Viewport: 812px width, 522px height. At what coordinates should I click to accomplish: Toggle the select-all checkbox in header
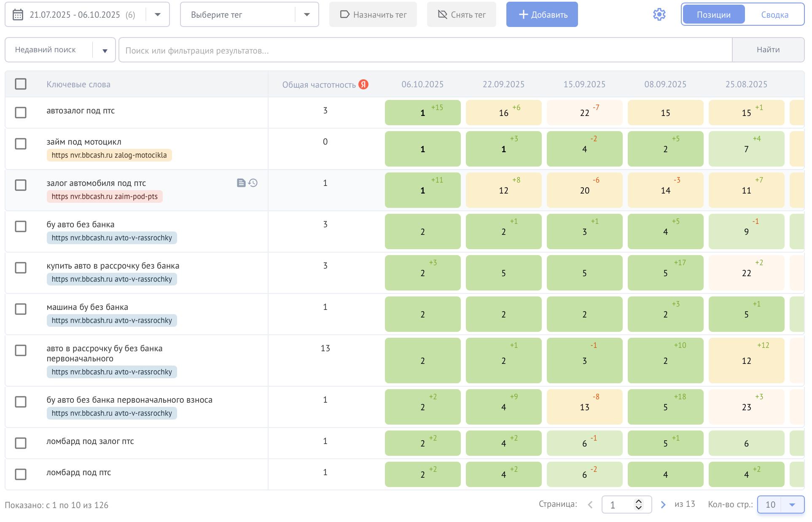pos(21,84)
